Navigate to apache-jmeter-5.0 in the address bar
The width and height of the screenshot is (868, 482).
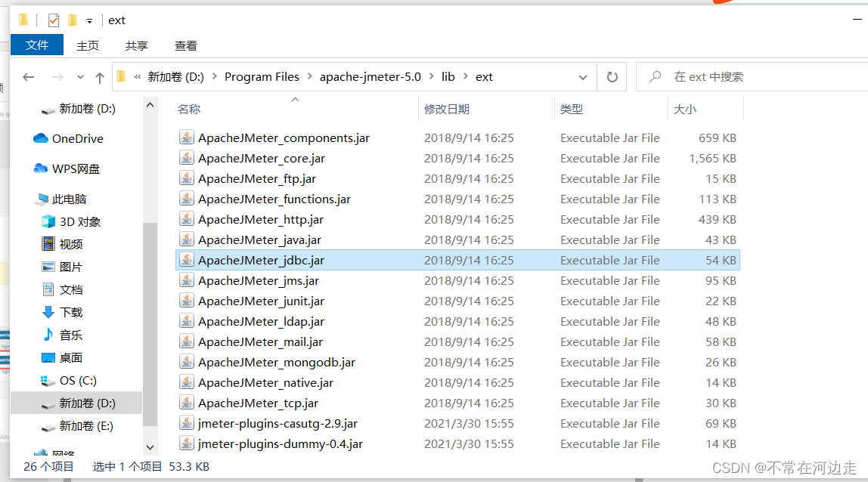(x=370, y=76)
